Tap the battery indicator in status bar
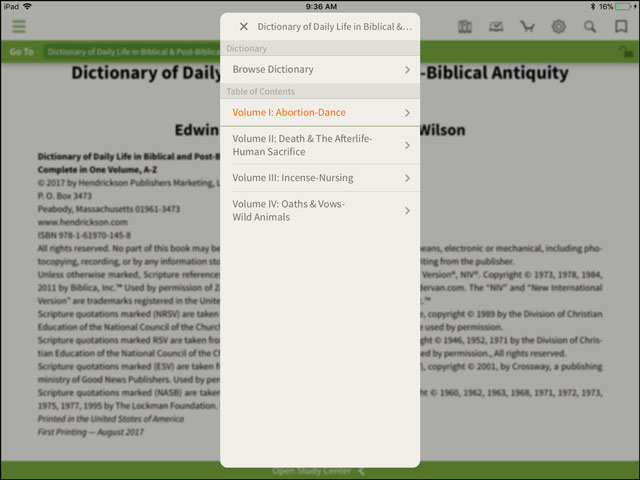640x480 pixels. coord(623,7)
